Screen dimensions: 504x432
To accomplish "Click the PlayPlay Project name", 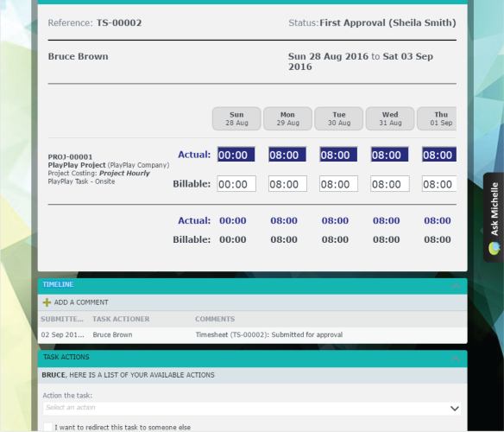I will point(77,165).
